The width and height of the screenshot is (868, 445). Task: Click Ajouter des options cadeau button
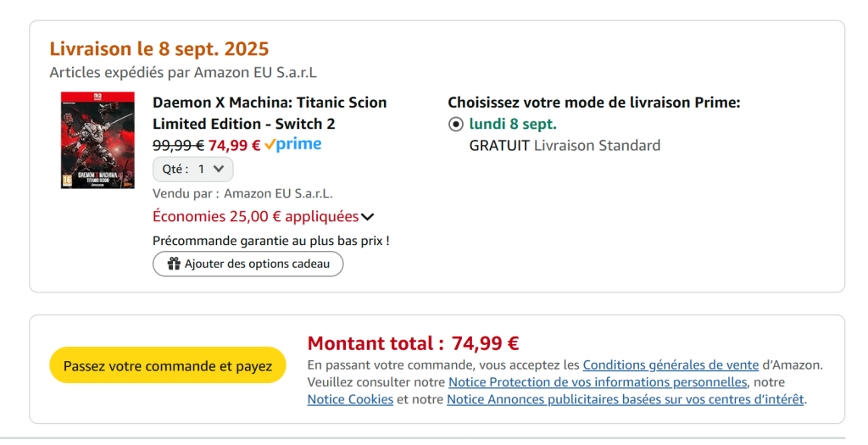coord(248,264)
